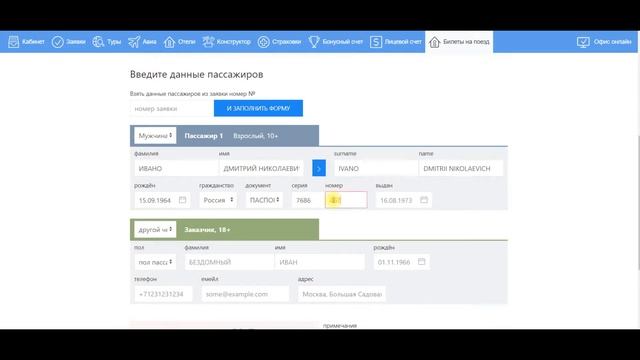Expand the другой человек customer dropdown

coord(155,229)
